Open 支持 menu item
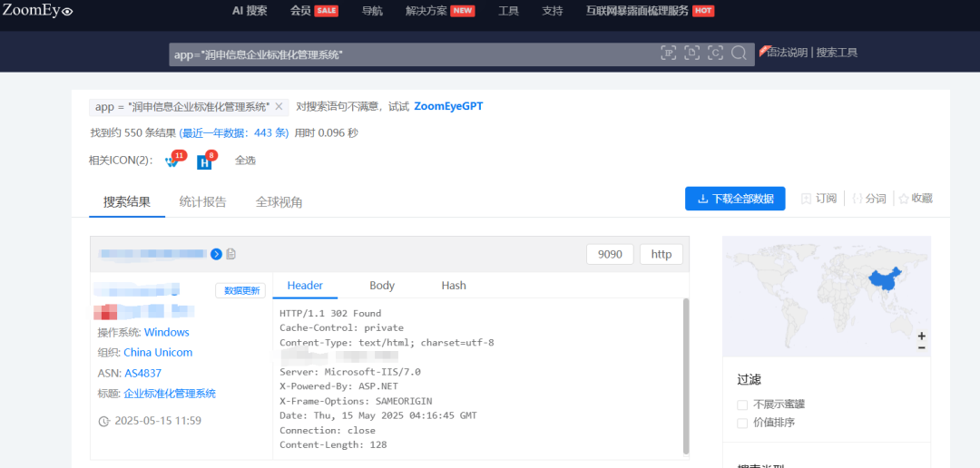 pyautogui.click(x=553, y=11)
